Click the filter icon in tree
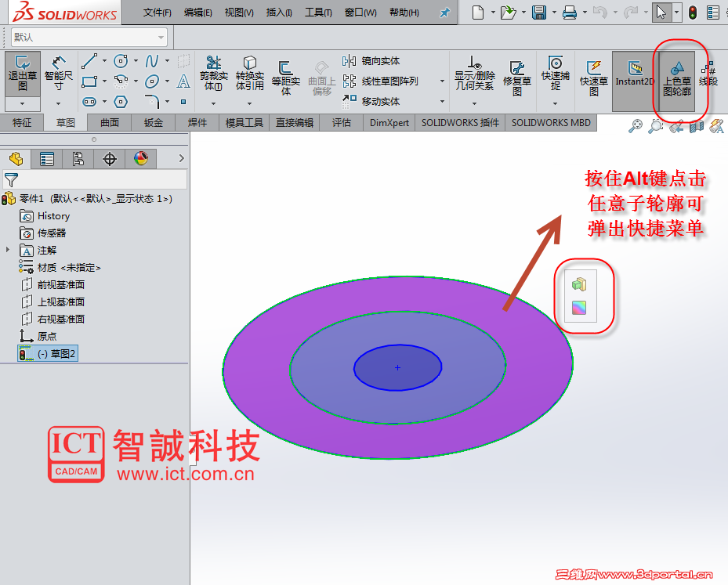The width and height of the screenshot is (728, 585). 11,179
